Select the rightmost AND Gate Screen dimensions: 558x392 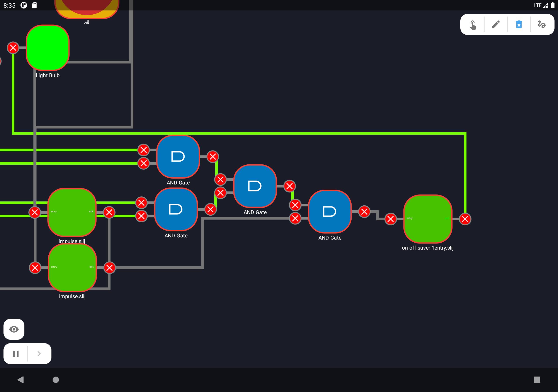(330, 211)
